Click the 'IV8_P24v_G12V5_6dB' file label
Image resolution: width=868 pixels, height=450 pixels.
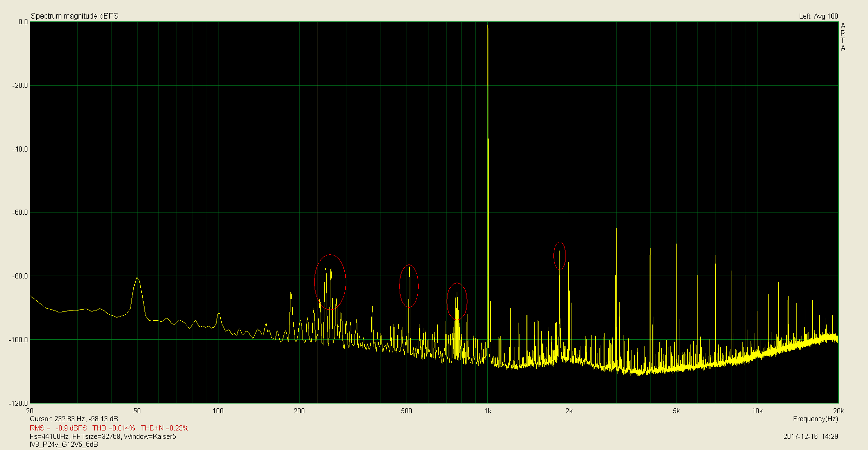[64, 444]
